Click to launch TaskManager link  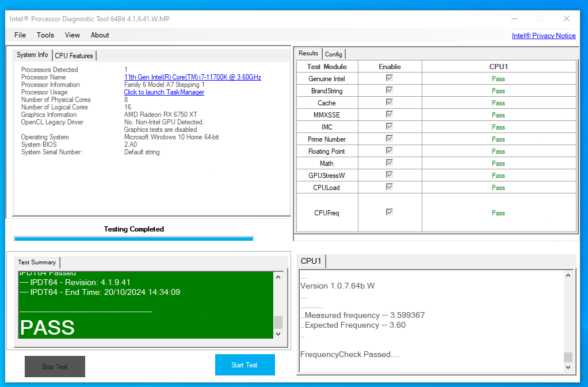click(x=164, y=92)
